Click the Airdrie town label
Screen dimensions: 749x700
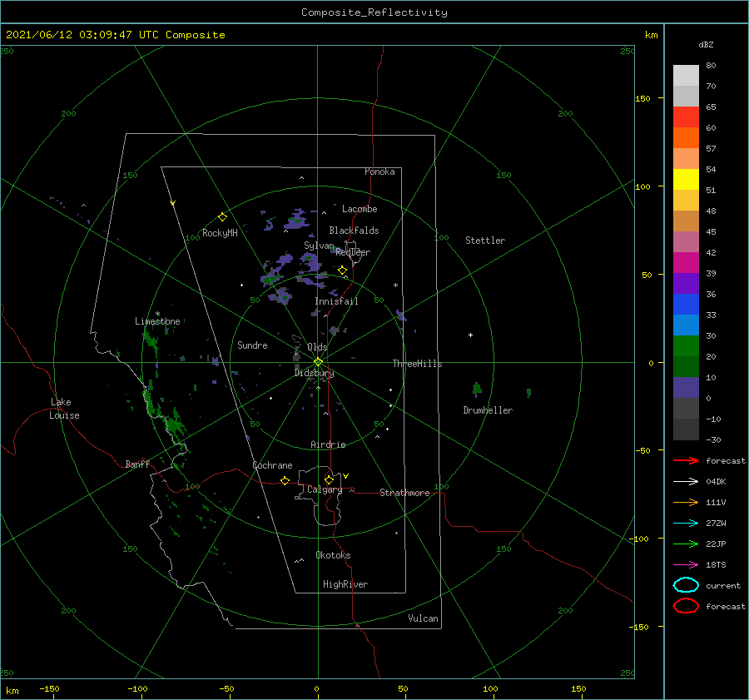pyautogui.click(x=328, y=444)
